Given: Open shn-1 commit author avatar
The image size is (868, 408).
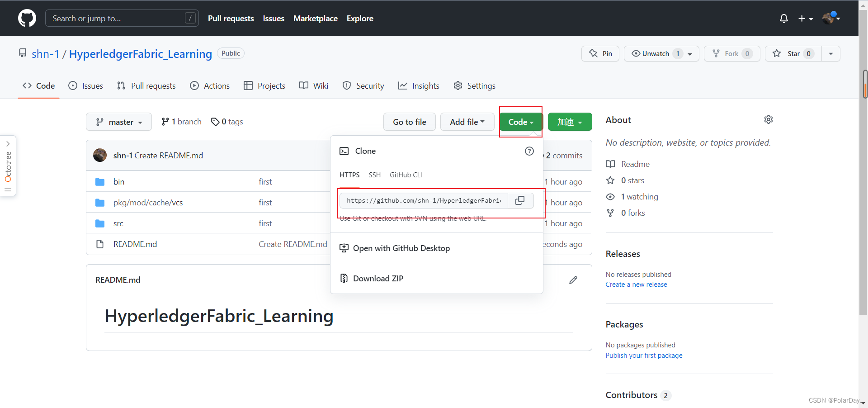Looking at the screenshot, I should coord(100,155).
